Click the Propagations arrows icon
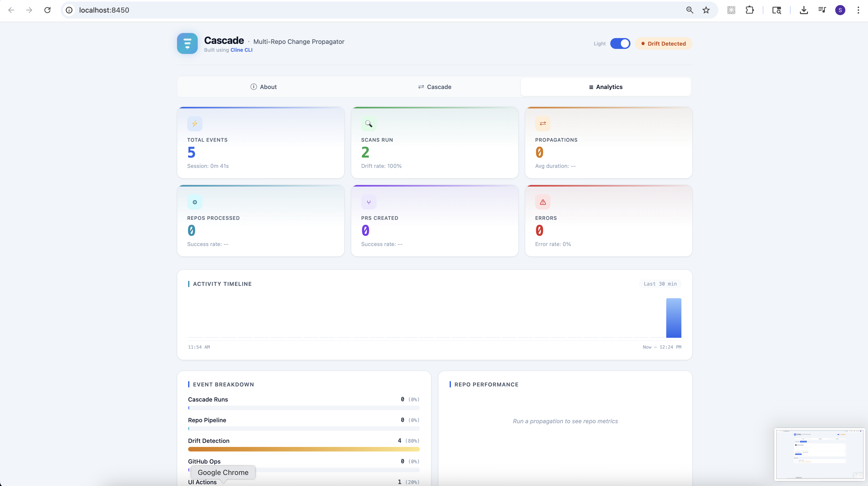The width and height of the screenshot is (868, 486). [542, 124]
